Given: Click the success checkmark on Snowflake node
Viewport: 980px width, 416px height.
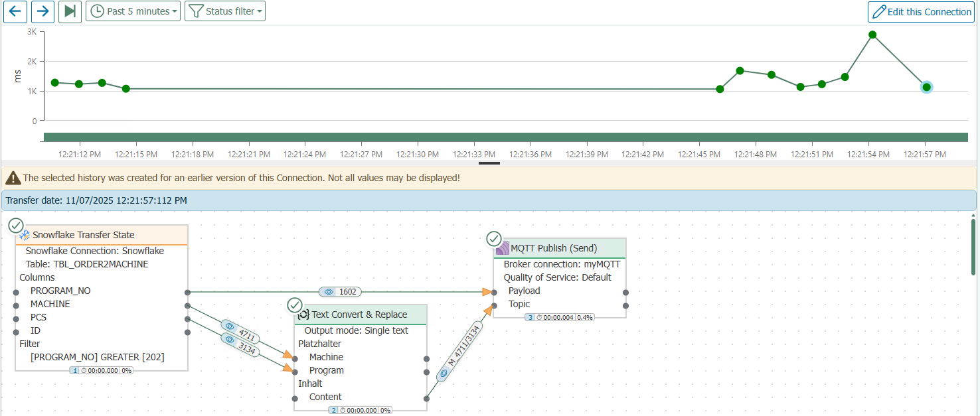Looking at the screenshot, I should (16, 226).
